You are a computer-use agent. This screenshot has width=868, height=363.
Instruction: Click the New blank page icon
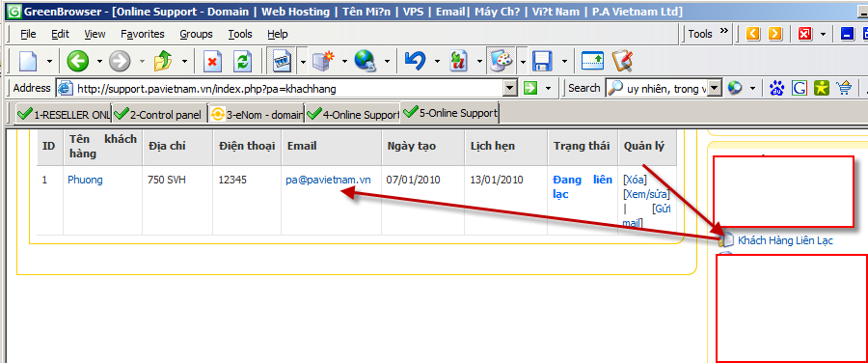28,61
